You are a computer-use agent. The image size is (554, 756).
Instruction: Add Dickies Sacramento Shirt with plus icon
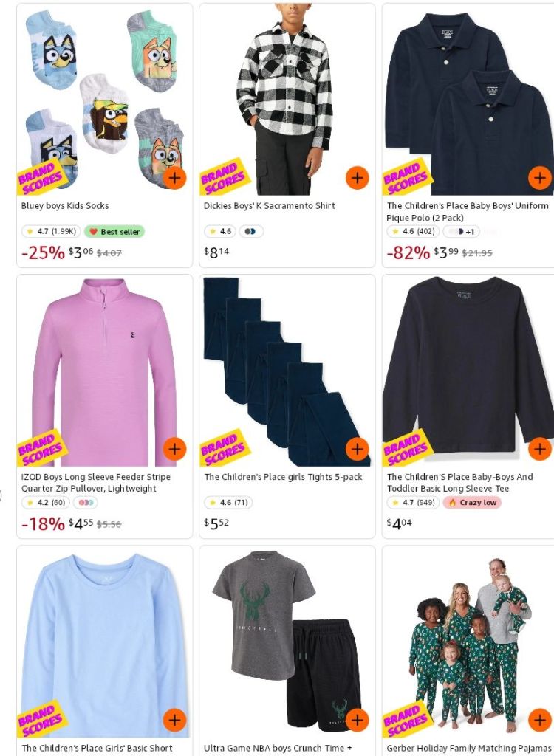coord(357,177)
